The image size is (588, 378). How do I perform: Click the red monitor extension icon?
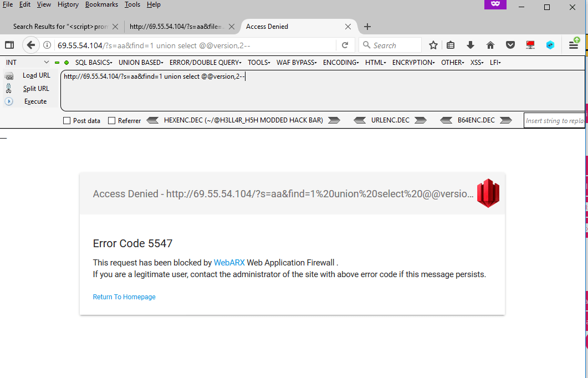[530, 45]
